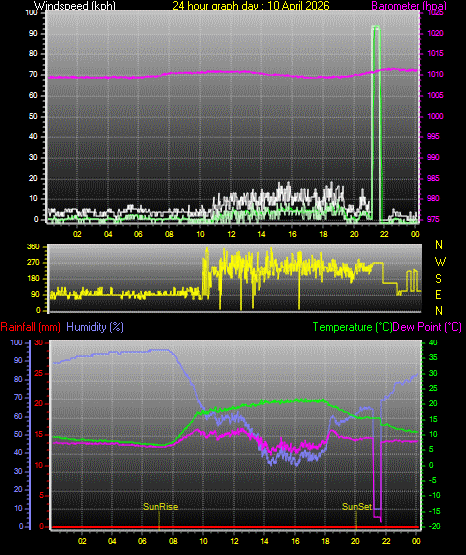Click the tall green windspeed spike near 21:30
The image size is (466, 555).
(376, 124)
